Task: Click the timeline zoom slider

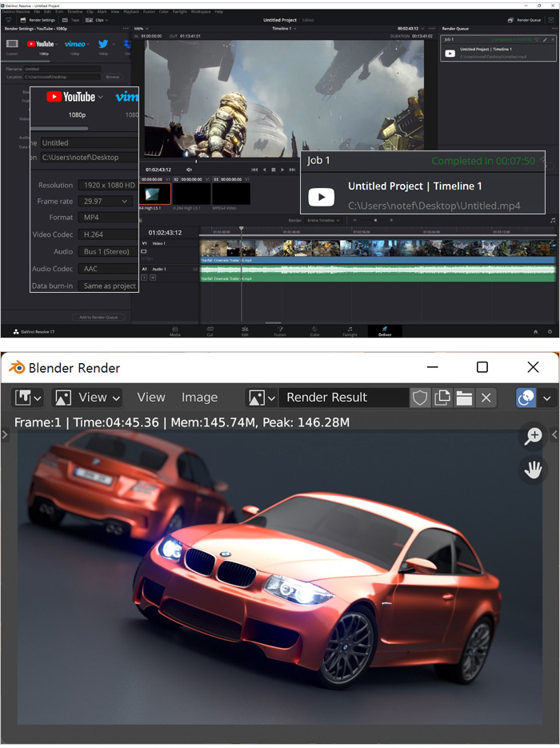Action: 376,220
